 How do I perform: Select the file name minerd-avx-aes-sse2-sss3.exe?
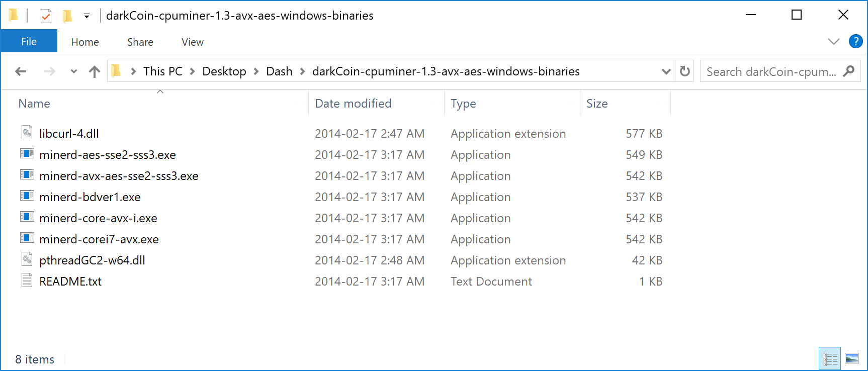click(119, 176)
